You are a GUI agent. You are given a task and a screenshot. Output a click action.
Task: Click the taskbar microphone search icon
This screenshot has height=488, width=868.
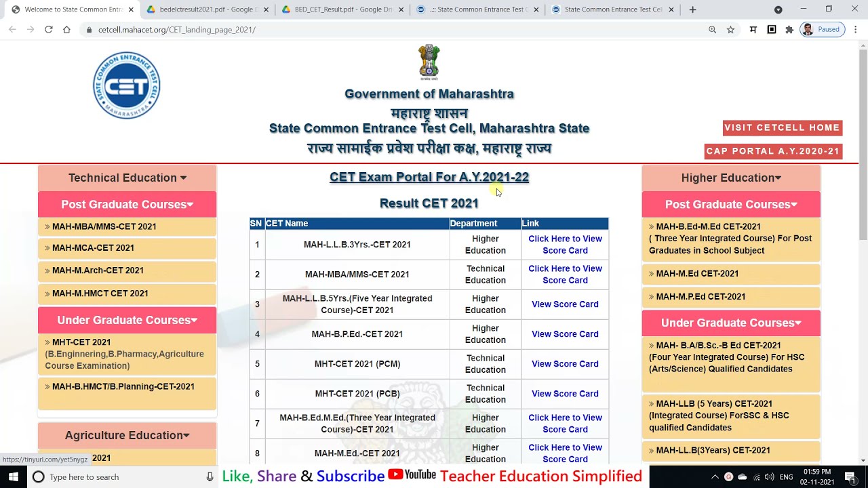pyautogui.click(x=210, y=477)
